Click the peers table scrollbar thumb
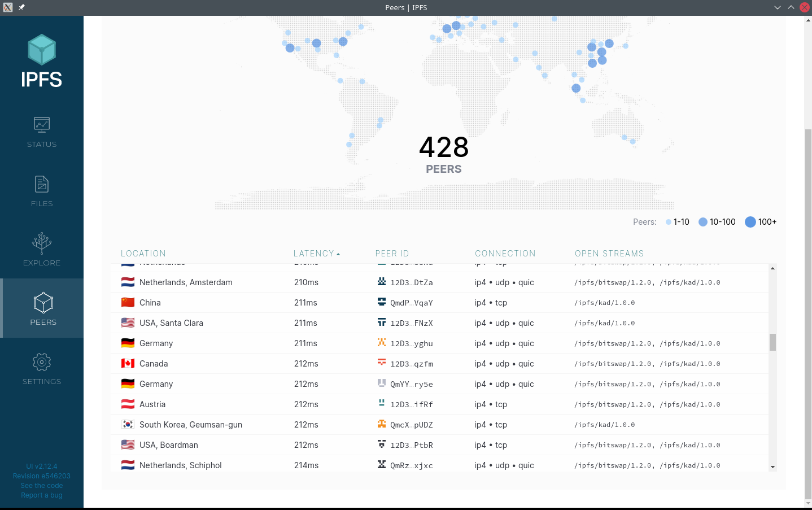Viewport: 812px width, 510px height. (772, 342)
